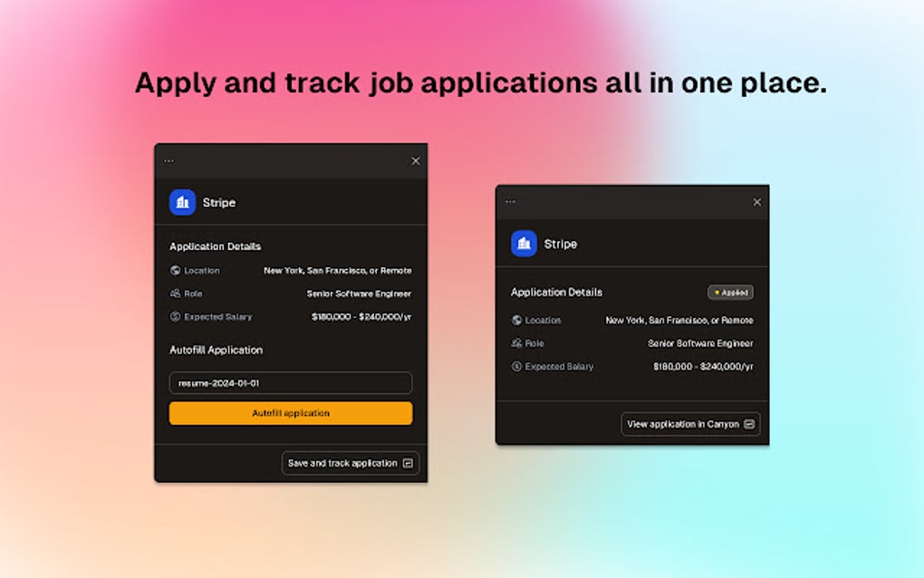924x578 pixels.
Task: Click the Stripe company logo in left panel
Action: click(183, 202)
